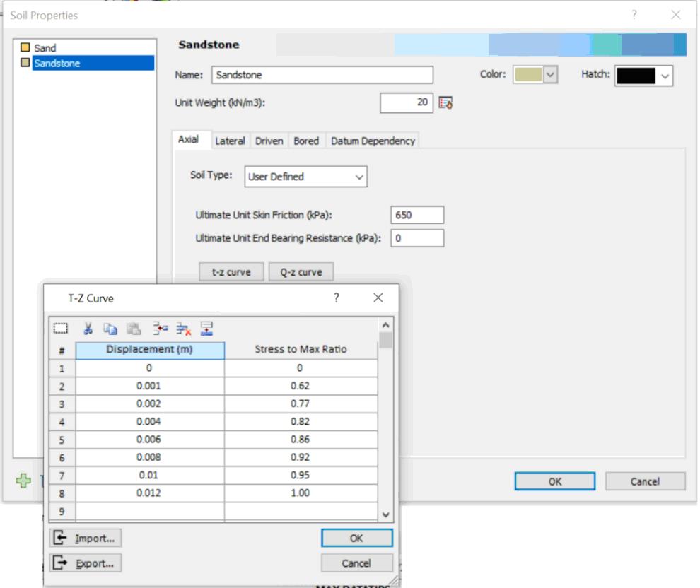Select Sand in the soil list
Image resolution: width=700 pixels, height=588 pixels.
[45, 48]
